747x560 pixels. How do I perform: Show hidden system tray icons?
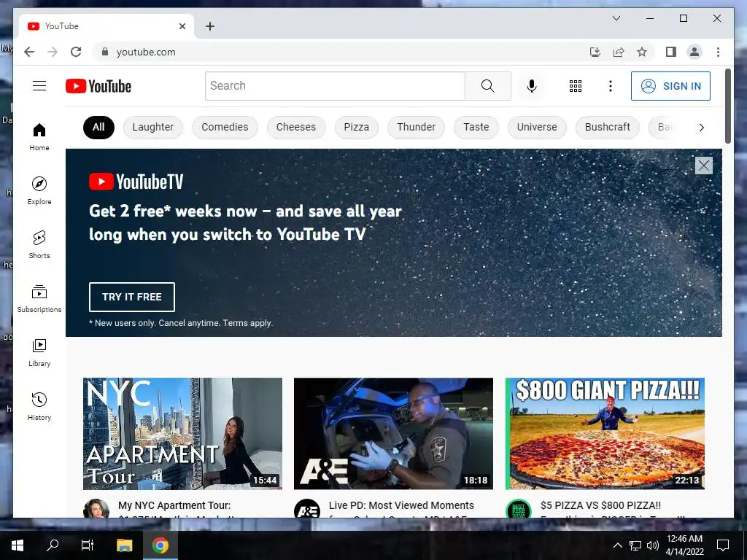(x=617, y=545)
